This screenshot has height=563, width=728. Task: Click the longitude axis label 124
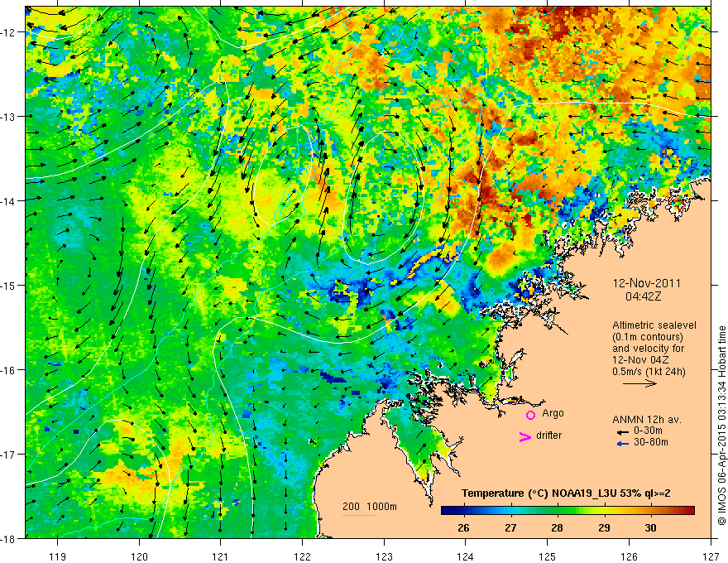pos(466,556)
